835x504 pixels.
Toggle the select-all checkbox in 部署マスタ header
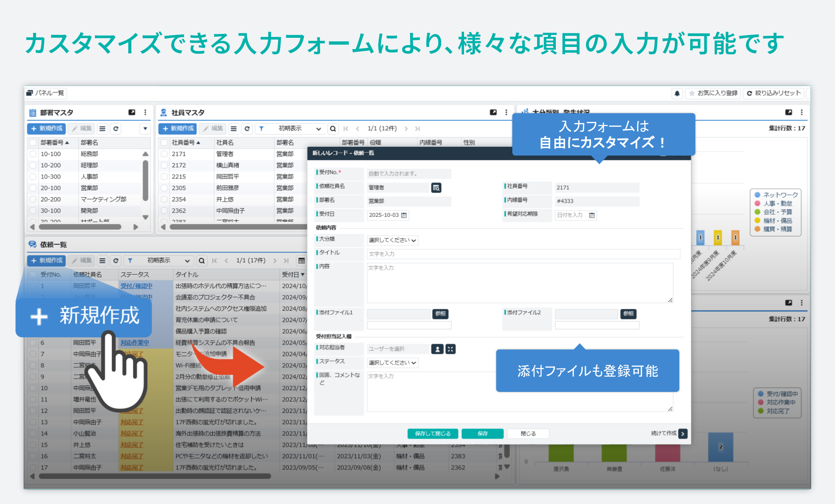tap(33, 142)
